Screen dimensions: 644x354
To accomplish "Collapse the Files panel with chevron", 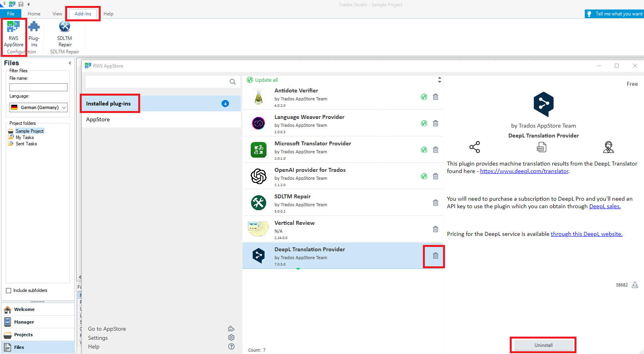I will click(x=70, y=63).
